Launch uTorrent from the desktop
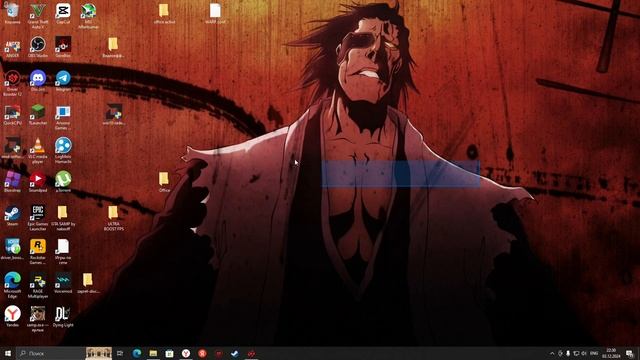The height and width of the screenshot is (360, 640). pyautogui.click(x=63, y=182)
